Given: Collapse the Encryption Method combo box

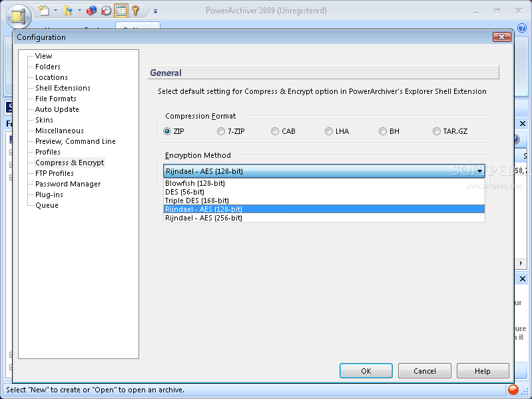Looking at the screenshot, I should pyautogui.click(x=480, y=171).
